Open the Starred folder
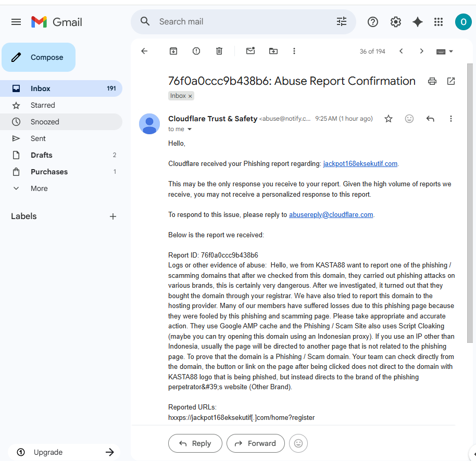Image resolution: width=476 pixels, height=461 pixels. pos(61,105)
